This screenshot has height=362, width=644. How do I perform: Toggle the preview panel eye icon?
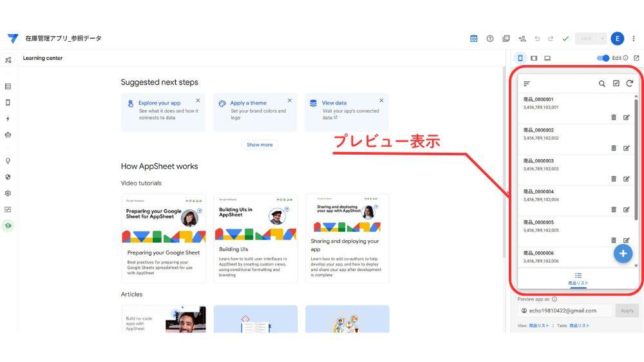(473, 39)
